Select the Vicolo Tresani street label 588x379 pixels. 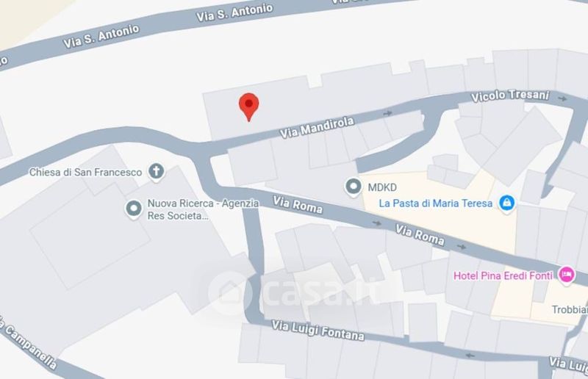pos(510,95)
